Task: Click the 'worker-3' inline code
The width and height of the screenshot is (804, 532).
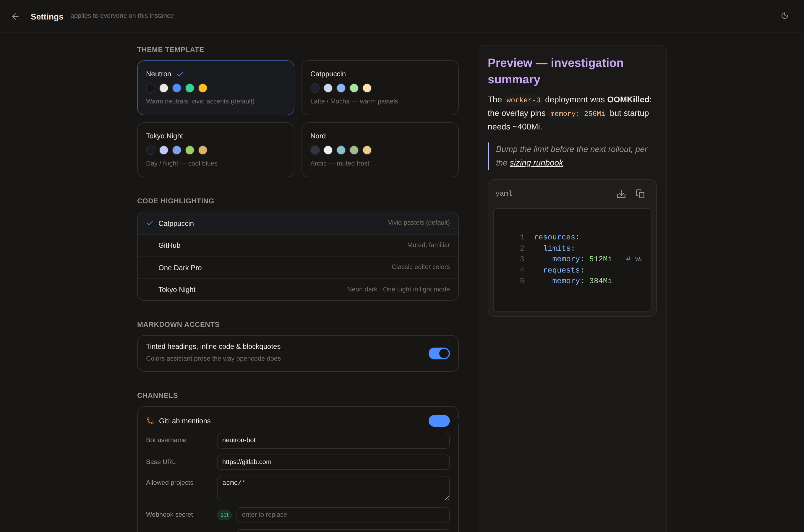Action: (x=523, y=100)
